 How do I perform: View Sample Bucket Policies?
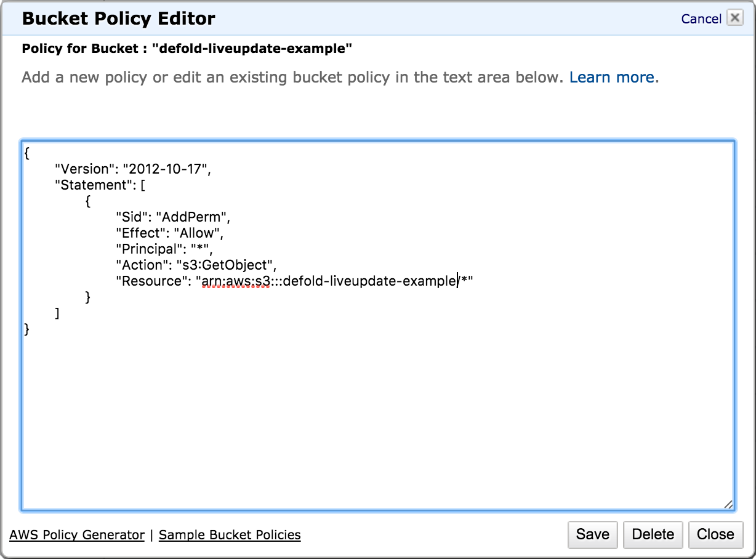point(230,535)
